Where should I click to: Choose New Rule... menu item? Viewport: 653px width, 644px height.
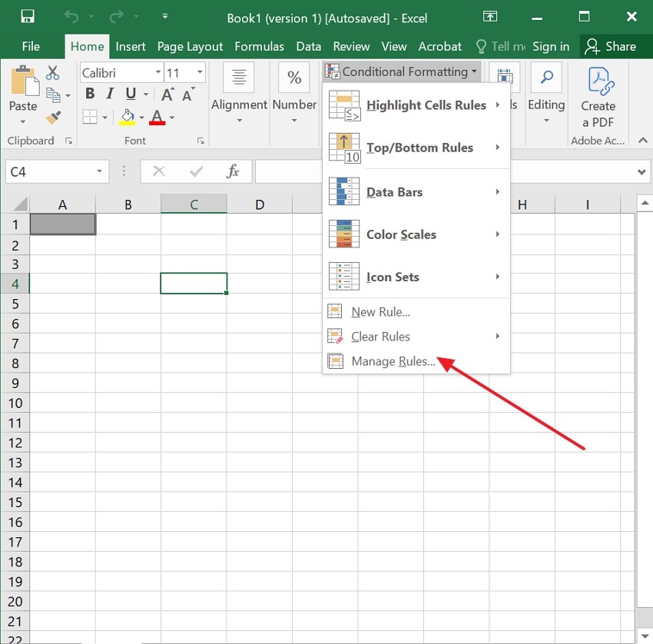(416, 311)
